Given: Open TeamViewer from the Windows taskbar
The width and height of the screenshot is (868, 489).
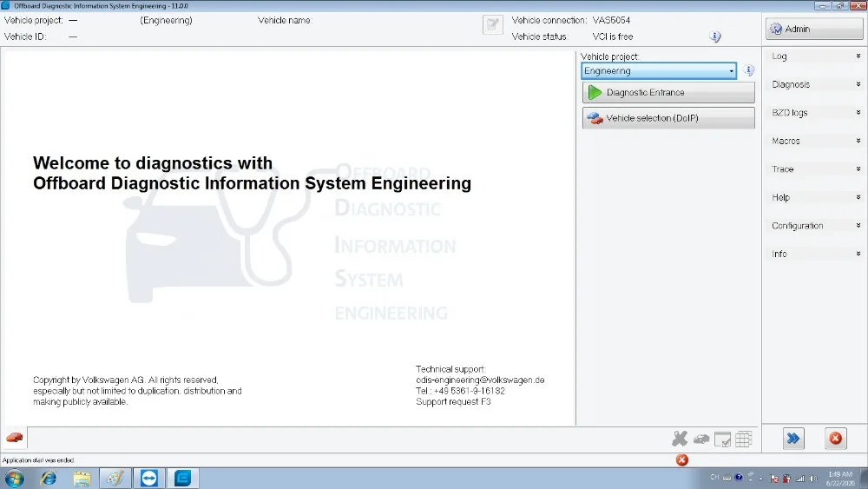Looking at the screenshot, I should coord(149,478).
